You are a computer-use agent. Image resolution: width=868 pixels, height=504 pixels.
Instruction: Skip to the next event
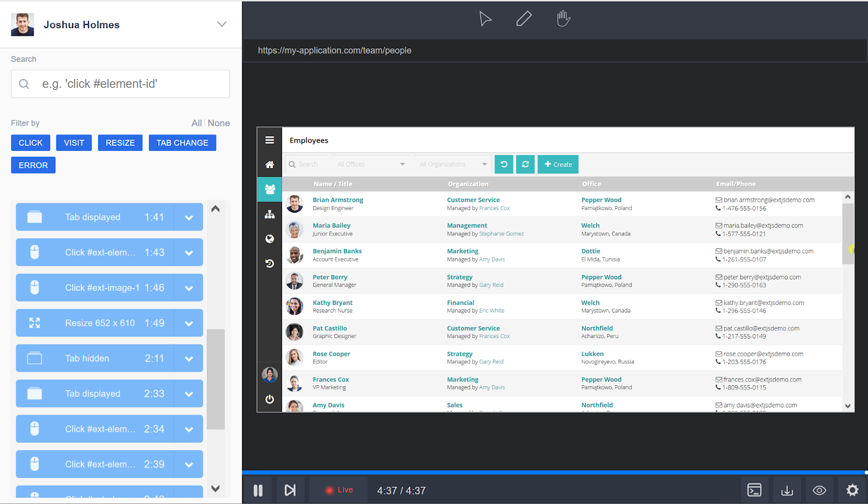pyautogui.click(x=290, y=490)
